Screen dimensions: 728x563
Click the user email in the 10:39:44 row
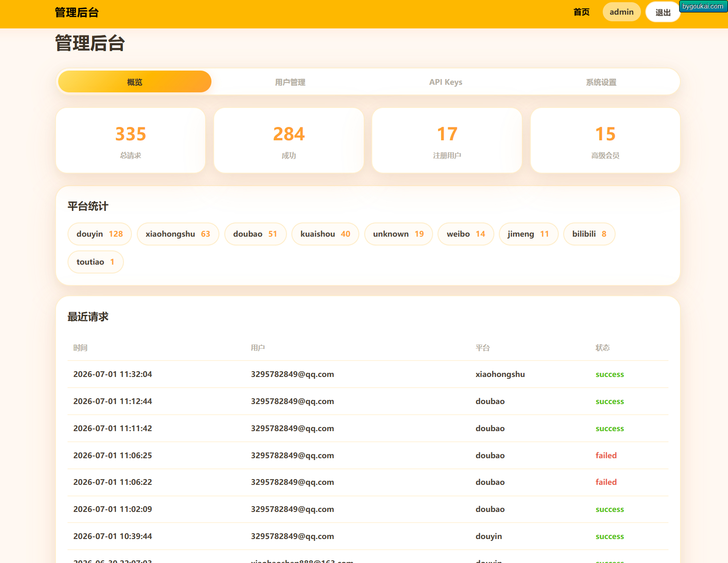click(x=292, y=536)
